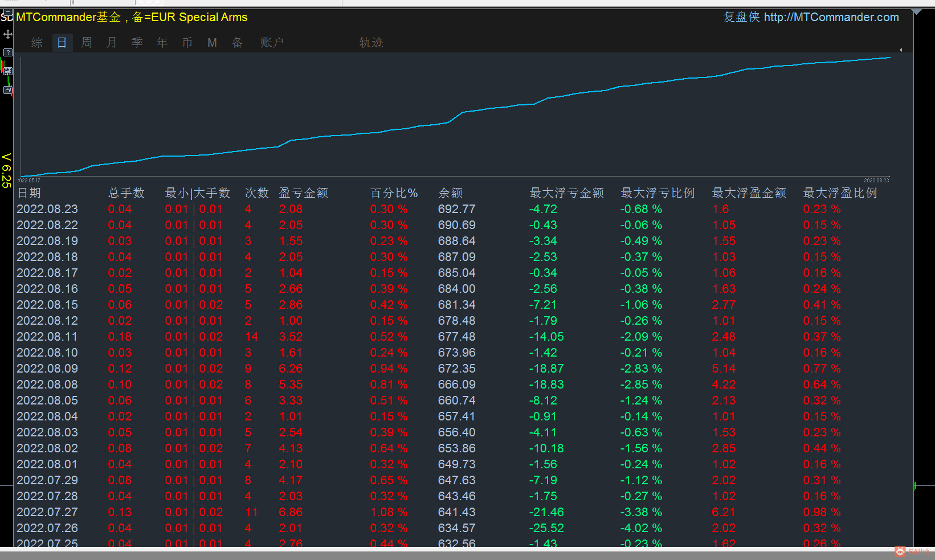Click trade count 14
Viewport: 935px width, 560px height.
(x=251, y=337)
